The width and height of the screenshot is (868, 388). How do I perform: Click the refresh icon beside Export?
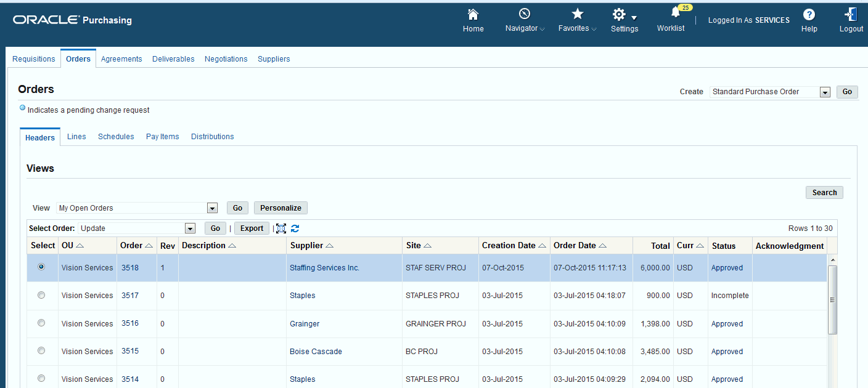[x=295, y=228]
